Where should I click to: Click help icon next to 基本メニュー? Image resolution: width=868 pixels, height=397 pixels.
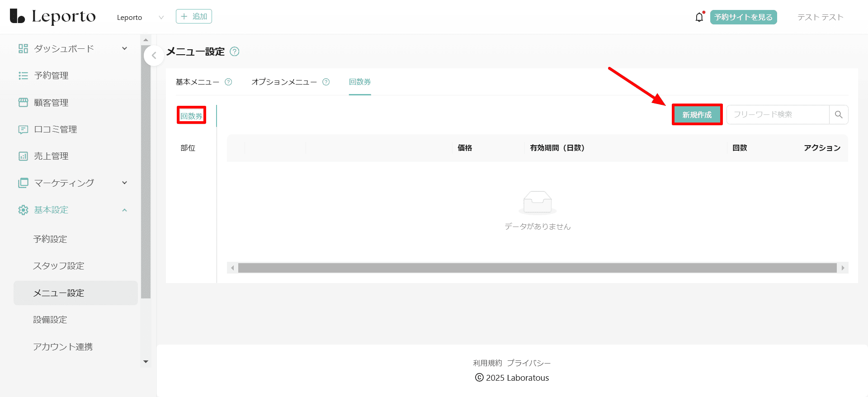[228, 82]
